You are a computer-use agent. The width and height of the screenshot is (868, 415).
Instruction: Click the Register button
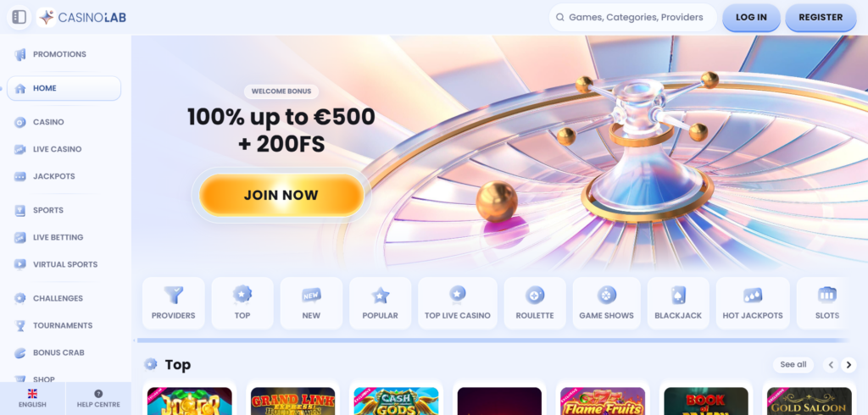click(821, 17)
